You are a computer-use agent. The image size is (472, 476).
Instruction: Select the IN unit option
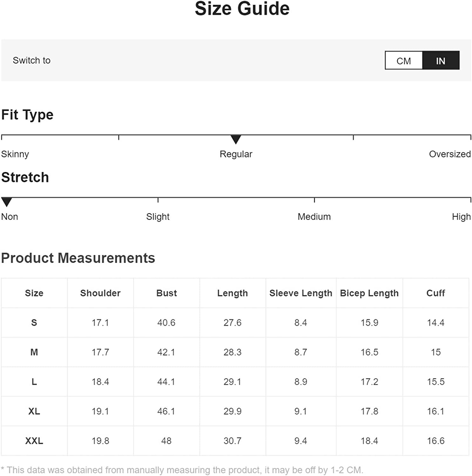441,61
